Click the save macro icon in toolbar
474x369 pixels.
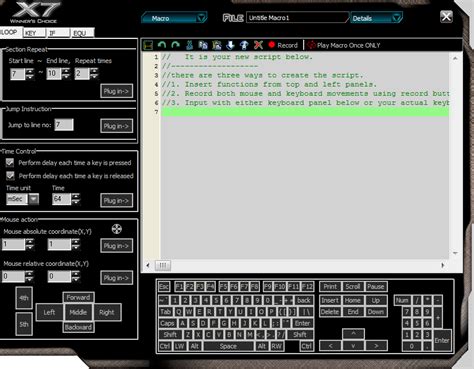point(148,45)
